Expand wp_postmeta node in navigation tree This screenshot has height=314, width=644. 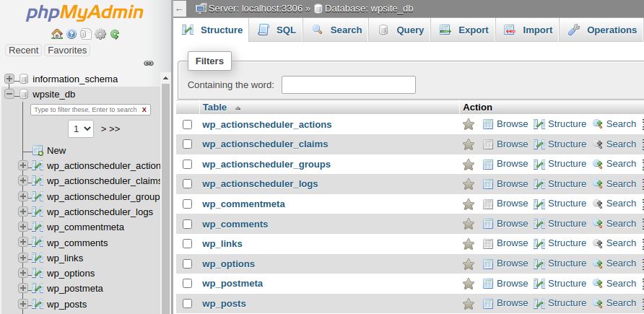point(23,289)
